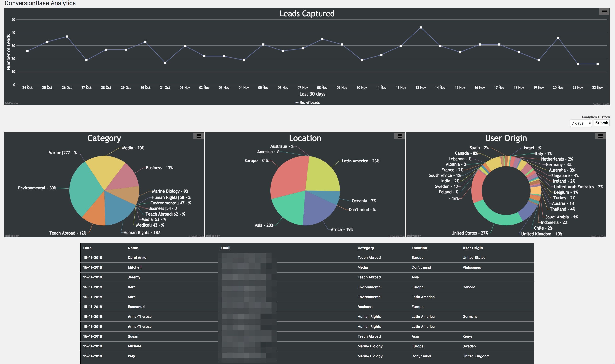Click the 26 Oct data point marker

pyautogui.click(x=67, y=37)
